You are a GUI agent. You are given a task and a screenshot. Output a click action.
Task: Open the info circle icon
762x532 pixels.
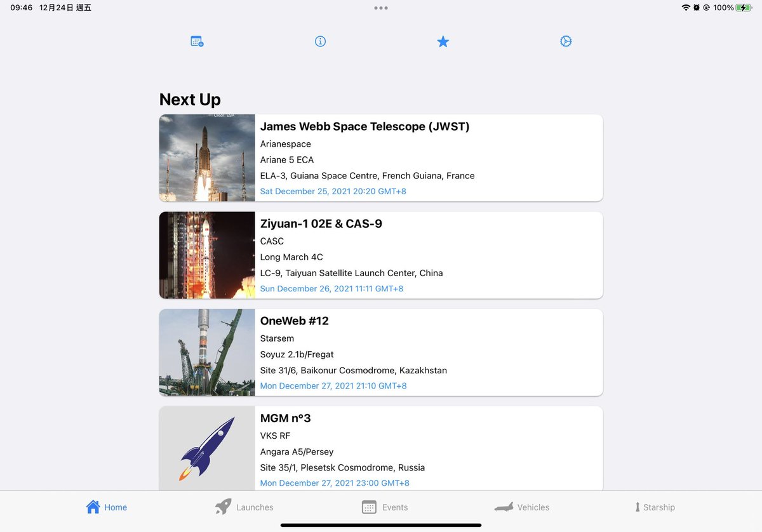point(320,41)
